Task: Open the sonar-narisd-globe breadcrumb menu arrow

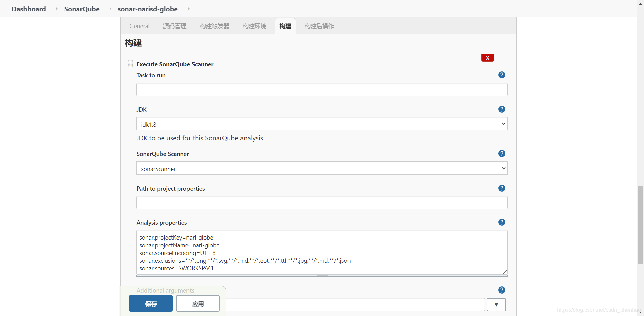Action: pos(189,9)
